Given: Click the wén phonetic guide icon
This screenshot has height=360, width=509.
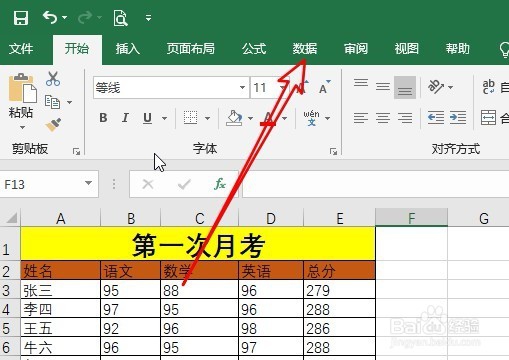Looking at the screenshot, I should 311,118.
